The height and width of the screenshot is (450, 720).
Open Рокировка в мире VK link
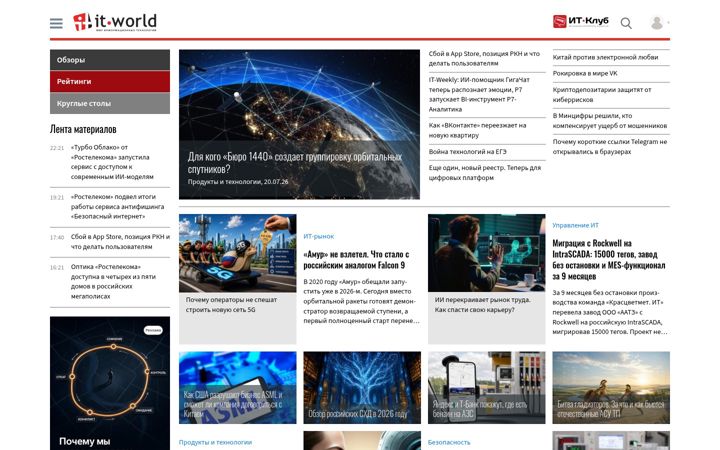[585, 73]
